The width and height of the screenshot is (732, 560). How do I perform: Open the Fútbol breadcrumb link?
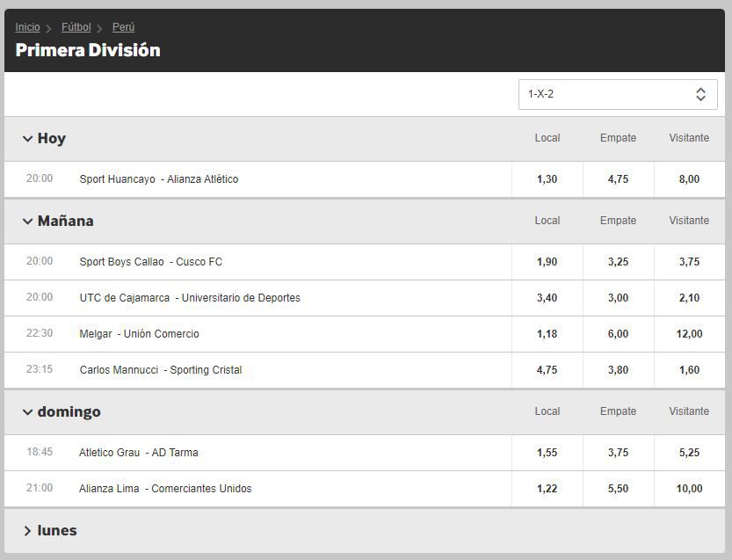[76, 27]
